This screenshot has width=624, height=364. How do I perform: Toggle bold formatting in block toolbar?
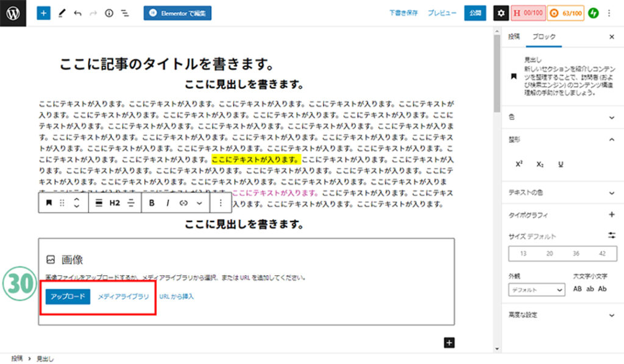click(x=152, y=203)
